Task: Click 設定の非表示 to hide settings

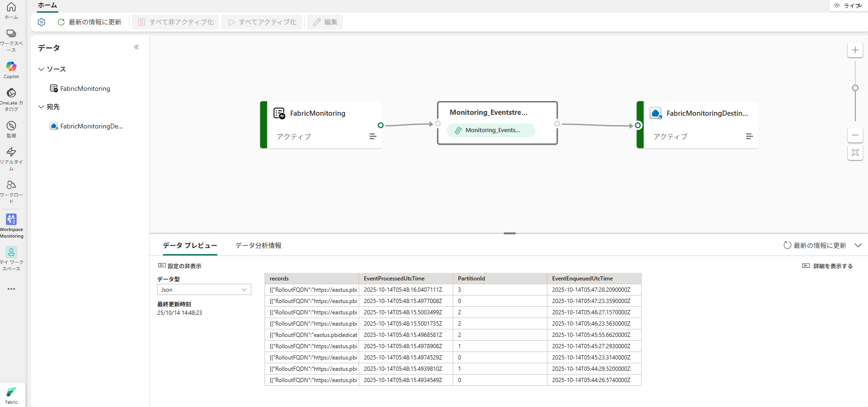Action: pyautogui.click(x=180, y=266)
